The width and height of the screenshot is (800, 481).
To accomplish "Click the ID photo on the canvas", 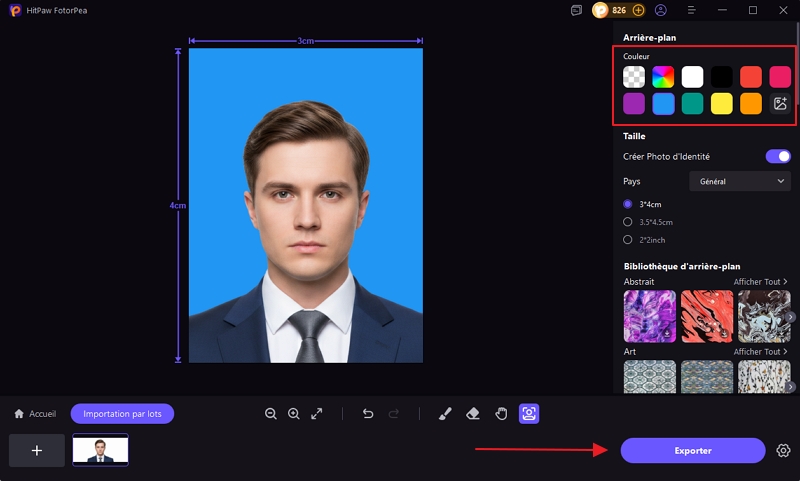I will point(306,206).
